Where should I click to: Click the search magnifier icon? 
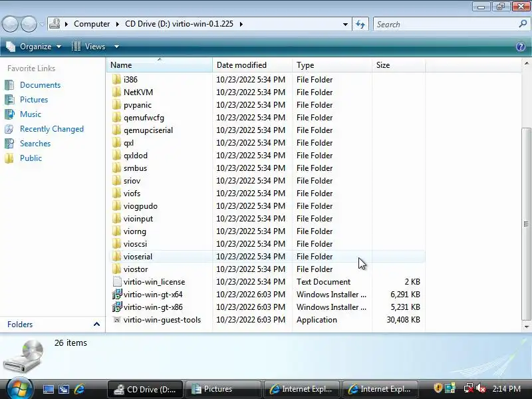(x=523, y=24)
